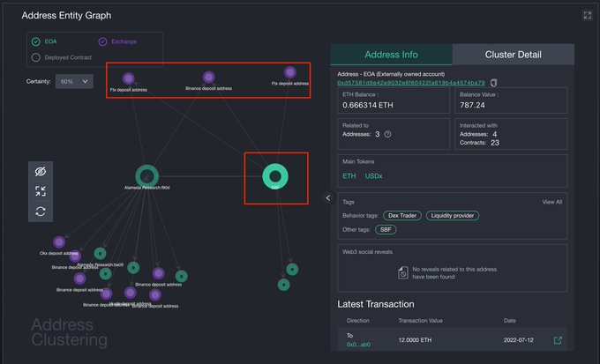Click the USDx main token link
This screenshot has height=364, width=600.
(373, 176)
